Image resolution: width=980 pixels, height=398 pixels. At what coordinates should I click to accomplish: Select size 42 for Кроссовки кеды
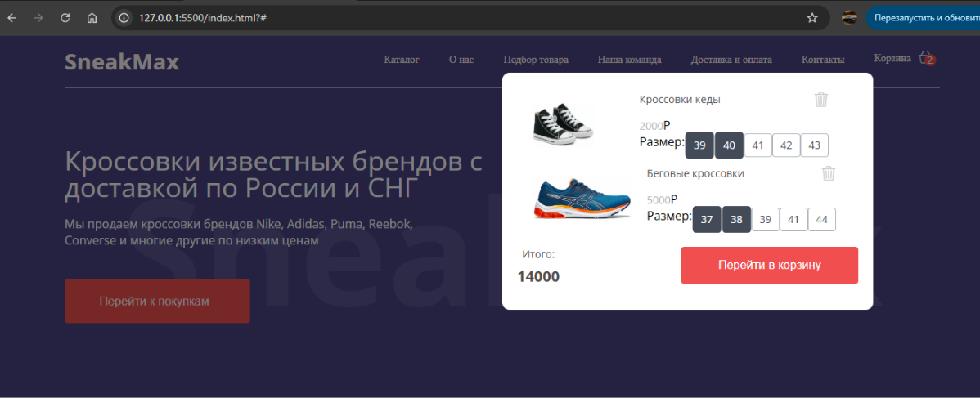[x=786, y=145]
